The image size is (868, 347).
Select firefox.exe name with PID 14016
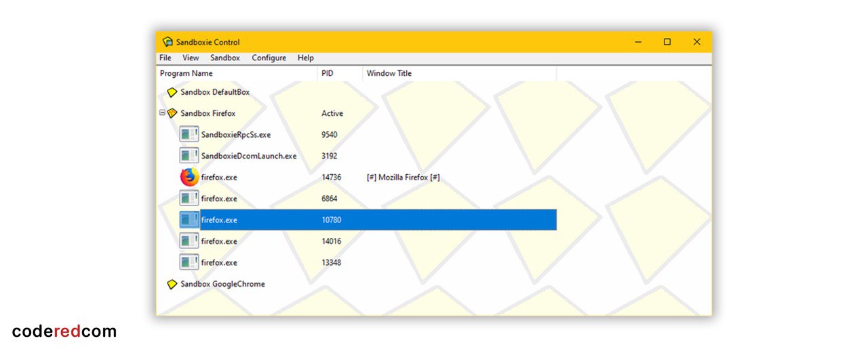(219, 241)
